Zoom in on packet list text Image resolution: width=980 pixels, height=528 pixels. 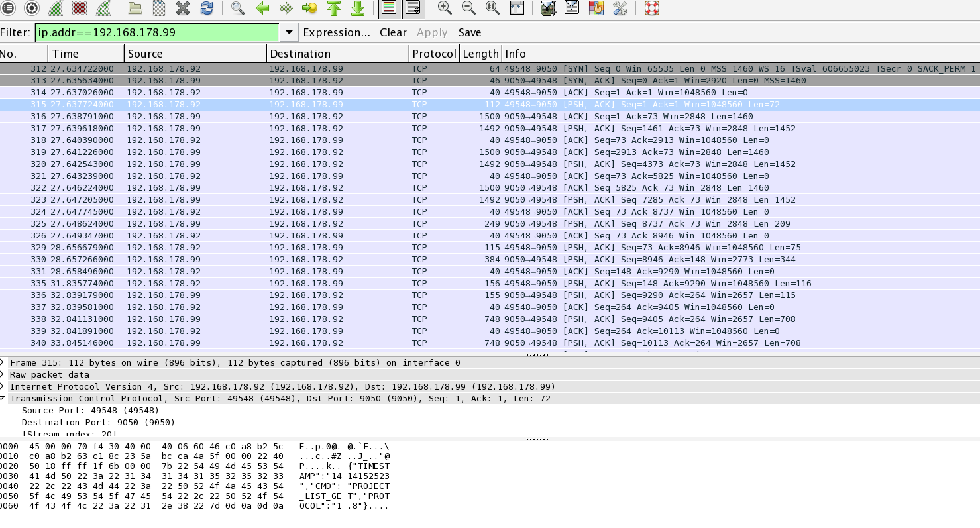point(445,8)
